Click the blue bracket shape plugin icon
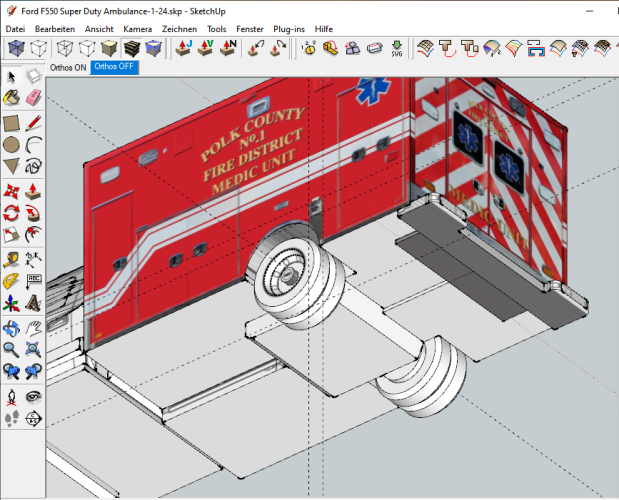619x500 pixels. click(x=536, y=48)
